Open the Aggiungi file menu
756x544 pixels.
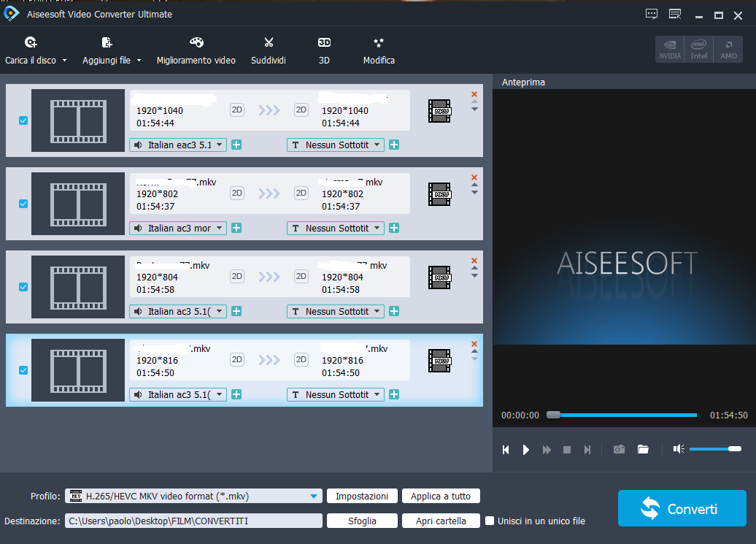(112, 50)
